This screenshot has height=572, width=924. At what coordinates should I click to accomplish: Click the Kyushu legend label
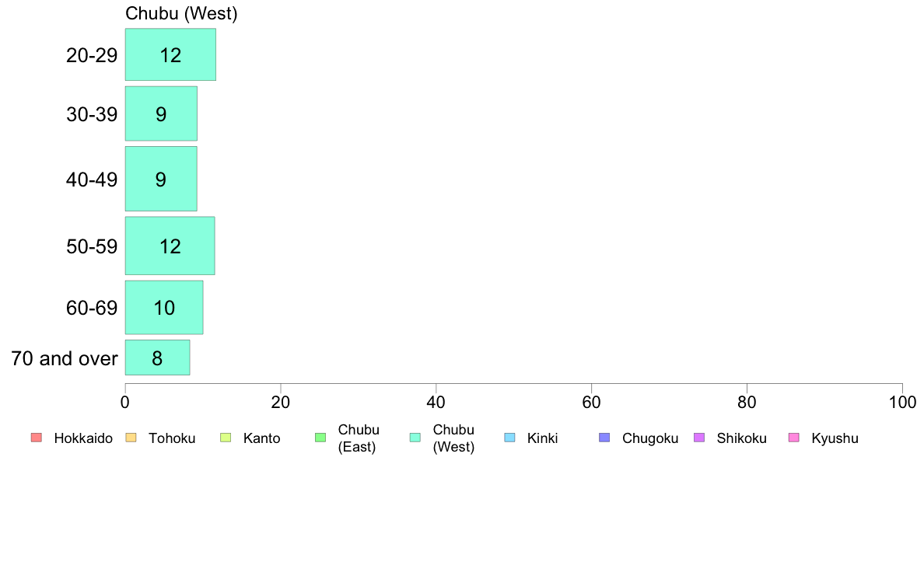(x=835, y=438)
